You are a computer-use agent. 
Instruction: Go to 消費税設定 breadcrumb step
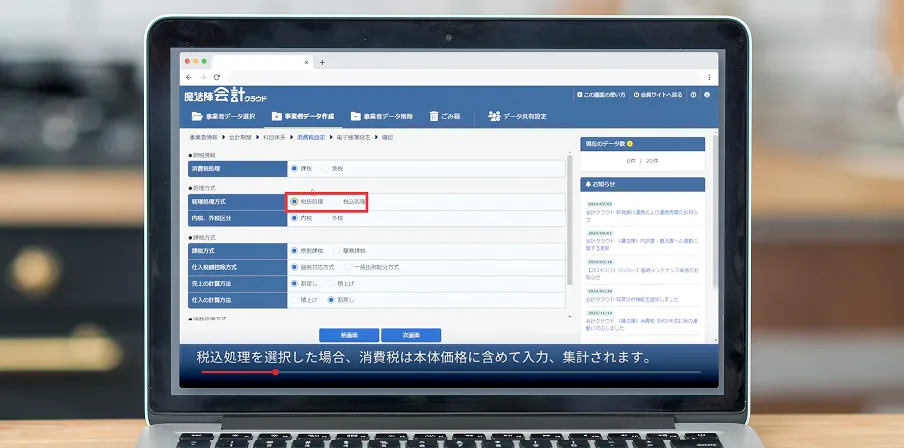point(311,138)
